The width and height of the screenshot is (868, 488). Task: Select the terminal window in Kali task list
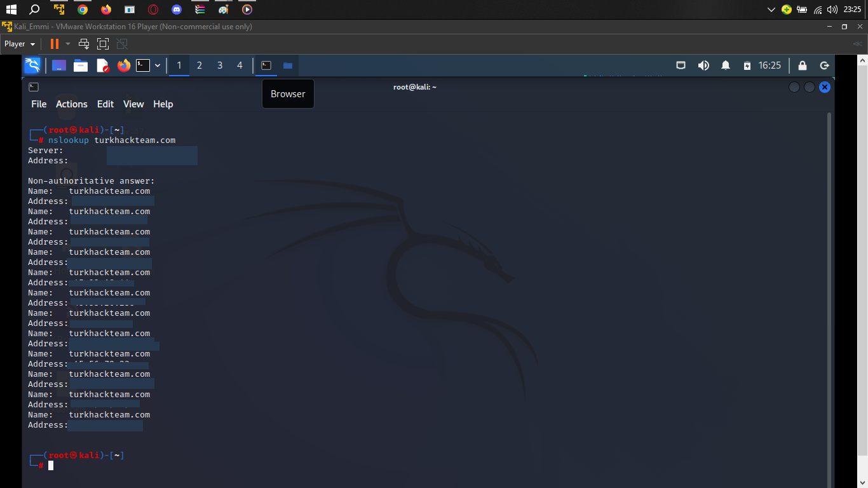(x=267, y=65)
